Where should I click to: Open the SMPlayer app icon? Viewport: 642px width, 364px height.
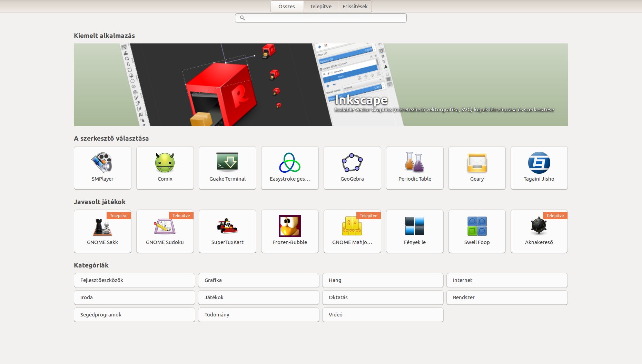tap(102, 162)
